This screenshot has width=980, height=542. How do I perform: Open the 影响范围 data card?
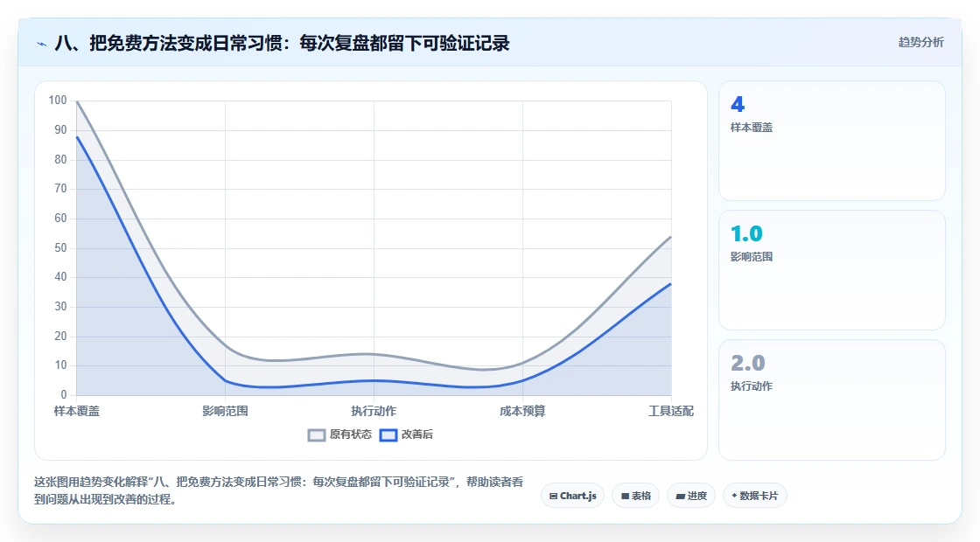tap(832, 270)
